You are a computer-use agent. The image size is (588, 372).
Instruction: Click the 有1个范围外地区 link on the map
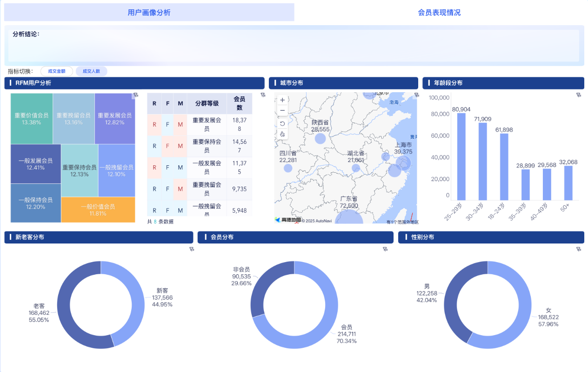point(402,222)
